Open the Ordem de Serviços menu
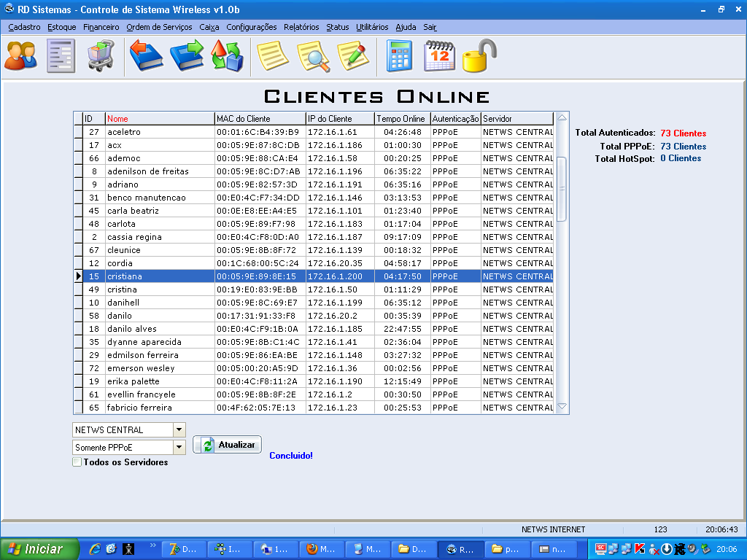The height and width of the screenshot is (560, 747). tap(159, 27)
